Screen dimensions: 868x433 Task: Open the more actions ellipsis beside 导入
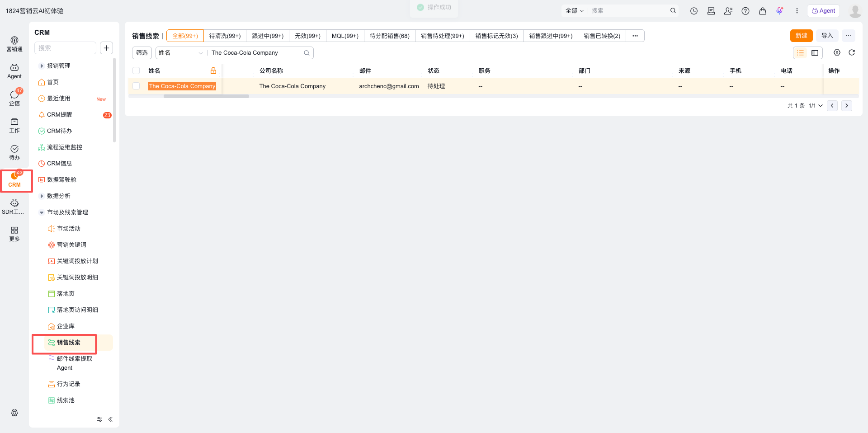[849, 36]
